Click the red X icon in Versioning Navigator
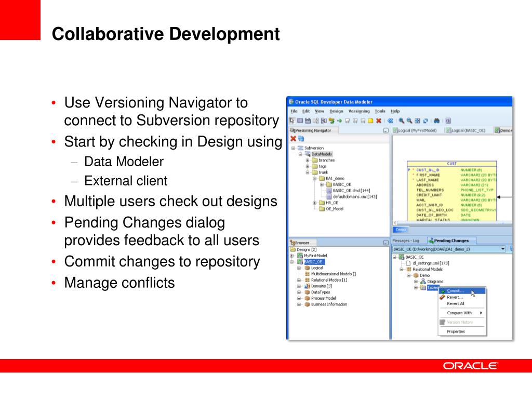This screenshot has height=399, width=532. 293,138
